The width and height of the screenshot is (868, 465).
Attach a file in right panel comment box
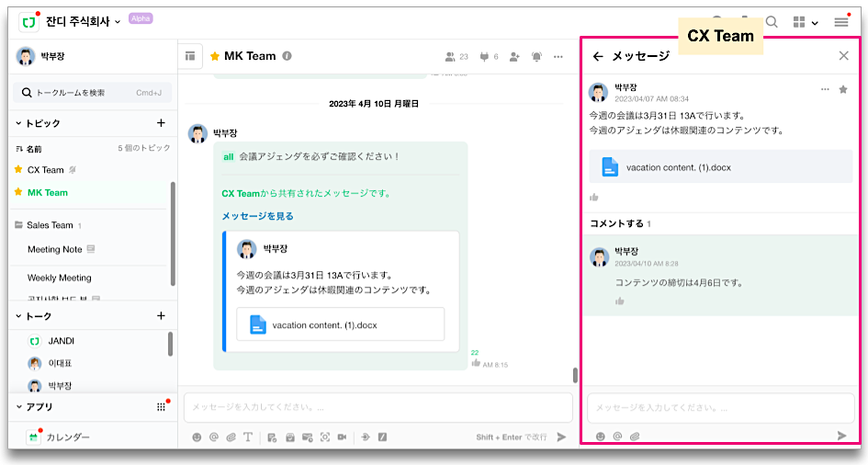click(635, 437)
